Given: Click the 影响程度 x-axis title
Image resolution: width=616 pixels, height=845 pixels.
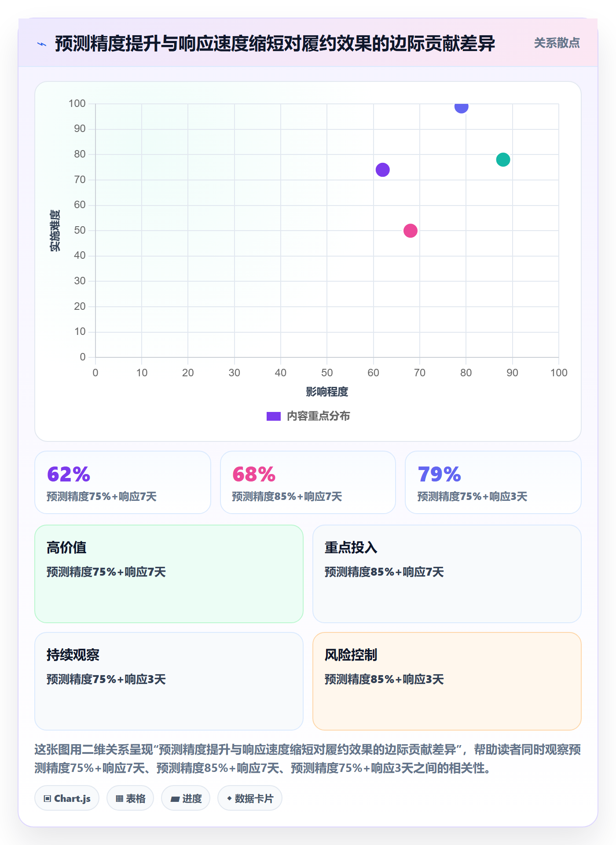Looking at the screenshot, I should tap(327, 392).
